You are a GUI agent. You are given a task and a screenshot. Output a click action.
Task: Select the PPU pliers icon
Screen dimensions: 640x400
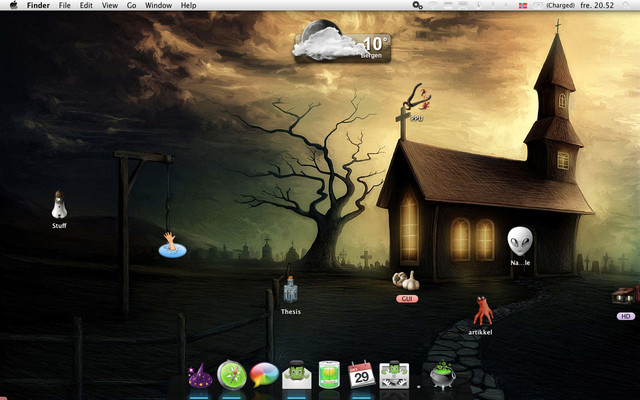click(417, 98)
